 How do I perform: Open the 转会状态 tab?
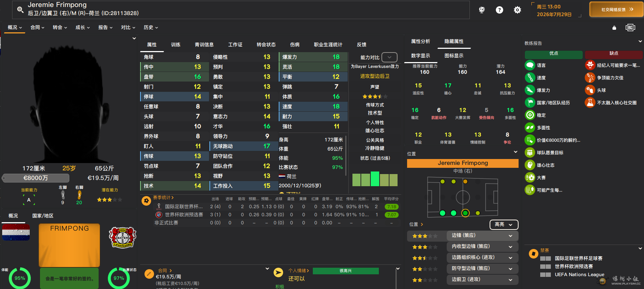[266, 44]
